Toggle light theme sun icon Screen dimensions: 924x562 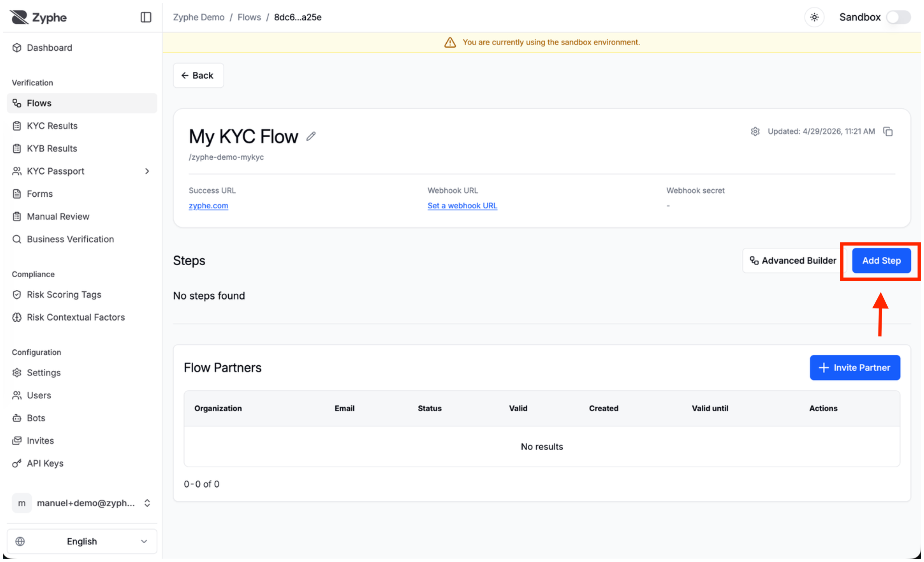pyautogui.click(x=814, y=17)
